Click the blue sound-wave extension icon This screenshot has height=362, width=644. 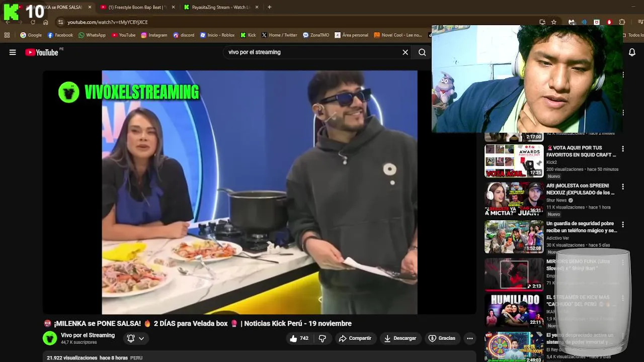click(584, 22)
